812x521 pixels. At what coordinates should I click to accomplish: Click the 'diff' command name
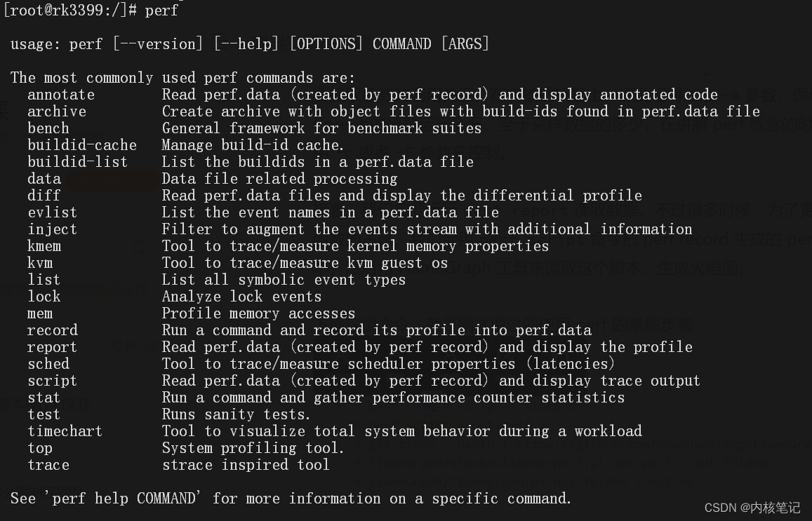click(x=44, y=196)
